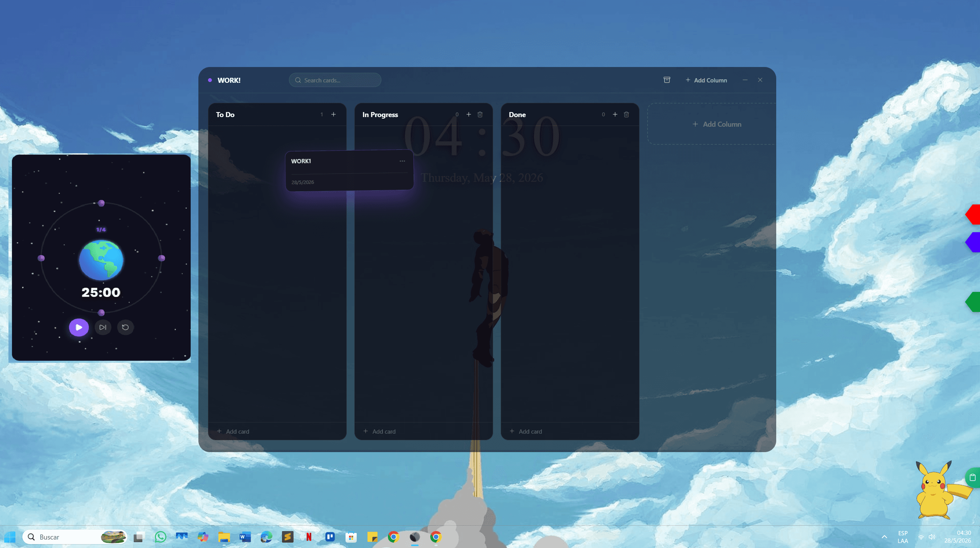Open Wi-Fi network settings in system tray

(x=921, y=537)
